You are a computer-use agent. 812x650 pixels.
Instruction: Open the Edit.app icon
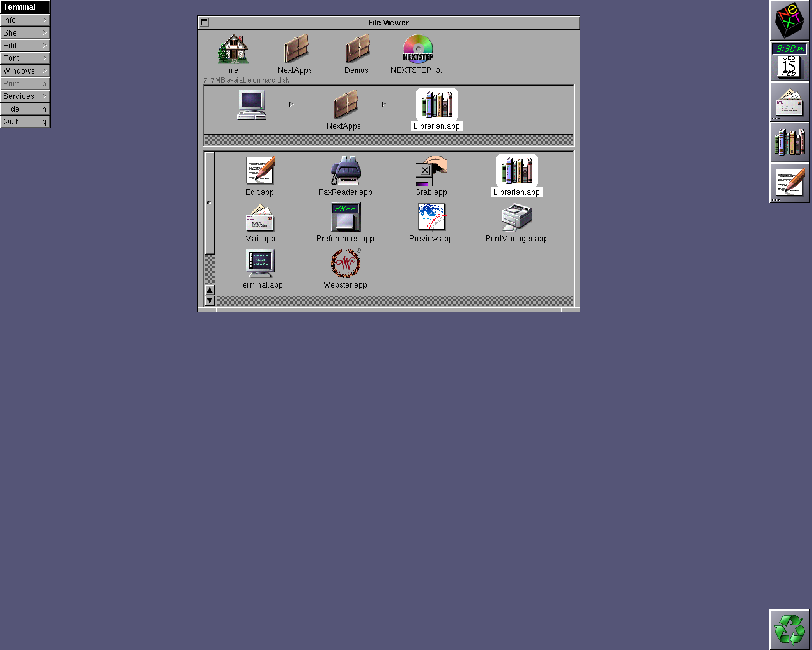(x=260, y=171)
